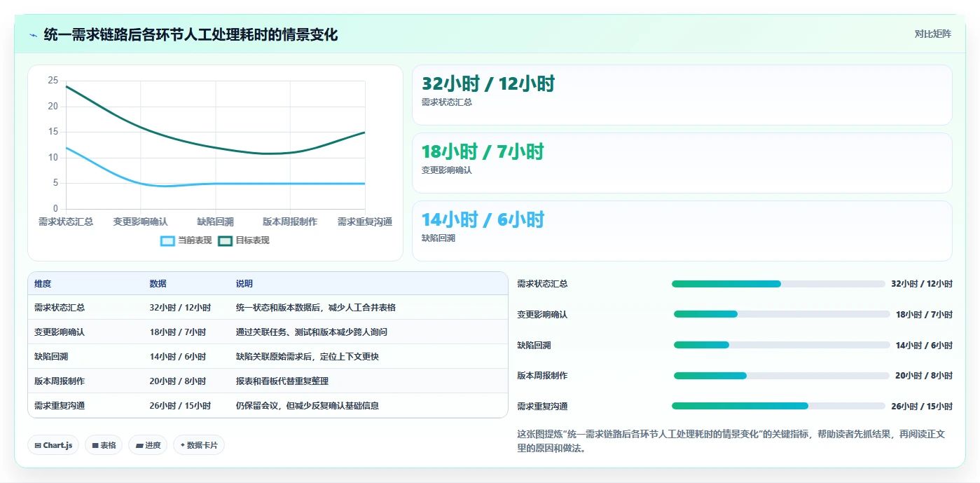Click table value 26小时 / 15小时
The width and height of the screenshot is (980, 483).
pos(180,406)
